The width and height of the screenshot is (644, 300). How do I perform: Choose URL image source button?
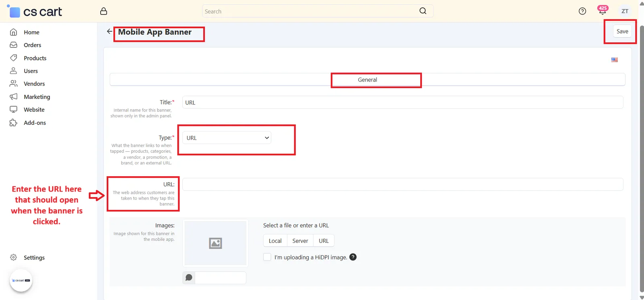pos(324,241)
